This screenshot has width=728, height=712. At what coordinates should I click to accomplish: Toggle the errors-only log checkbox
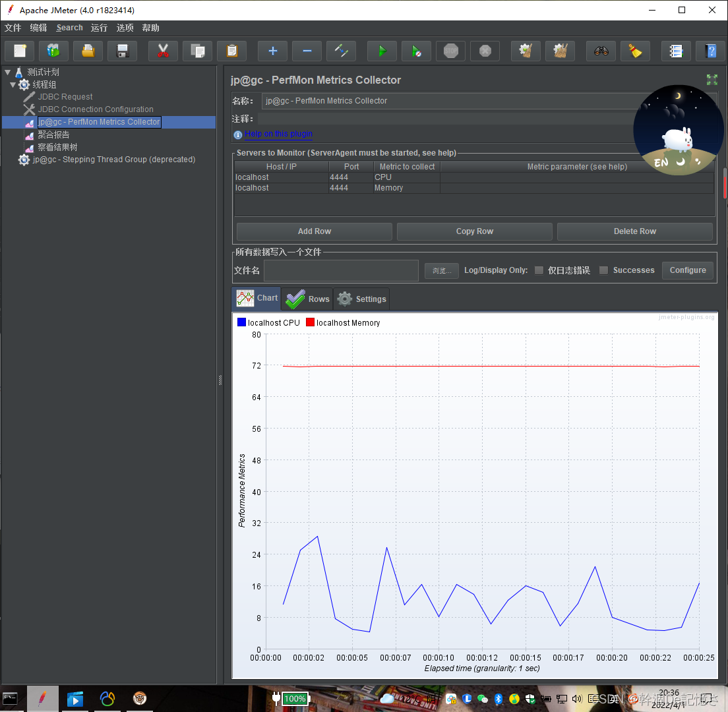(x=539, y=270)
